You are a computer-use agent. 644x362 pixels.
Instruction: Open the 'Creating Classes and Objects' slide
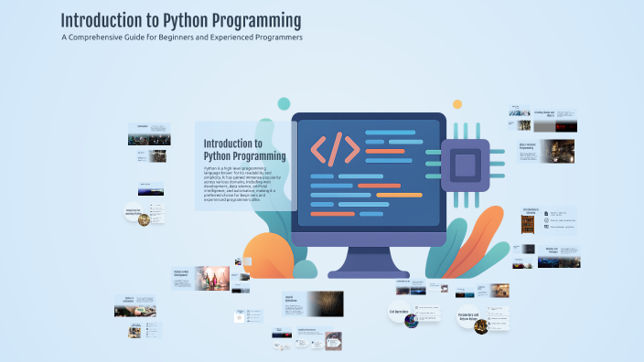click(x=555, y=121)
